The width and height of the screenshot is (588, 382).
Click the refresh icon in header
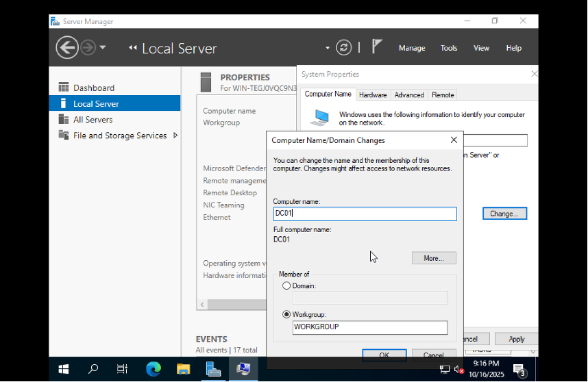(x=343, y=47)
